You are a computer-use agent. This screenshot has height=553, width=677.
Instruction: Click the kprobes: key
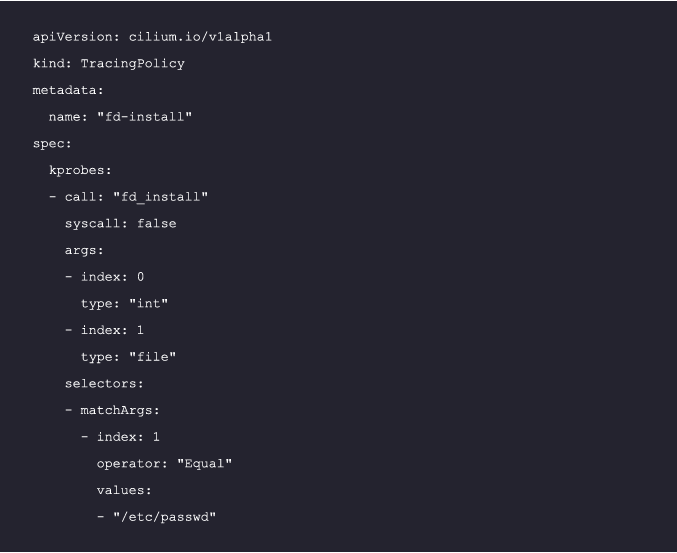pyautogui.click(x=80, y=170)
